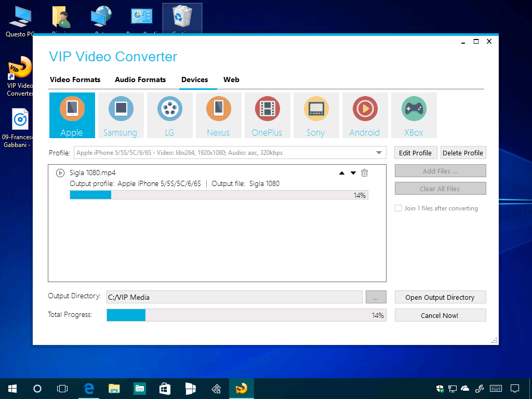The width and height of the screenshot is (532, 399).
Task: Click the Output Directory path field
Action: [x=234, y=297]
